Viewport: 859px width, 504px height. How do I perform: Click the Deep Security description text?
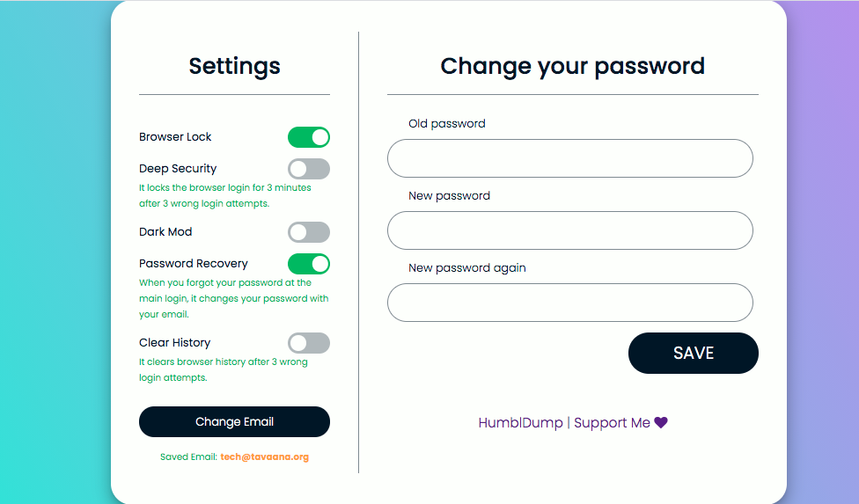[x=224, y=195]
